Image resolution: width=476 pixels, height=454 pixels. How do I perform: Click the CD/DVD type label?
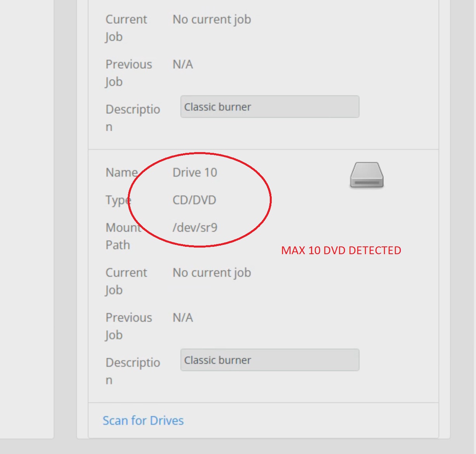pyautogui.click(x=194, y=200)
